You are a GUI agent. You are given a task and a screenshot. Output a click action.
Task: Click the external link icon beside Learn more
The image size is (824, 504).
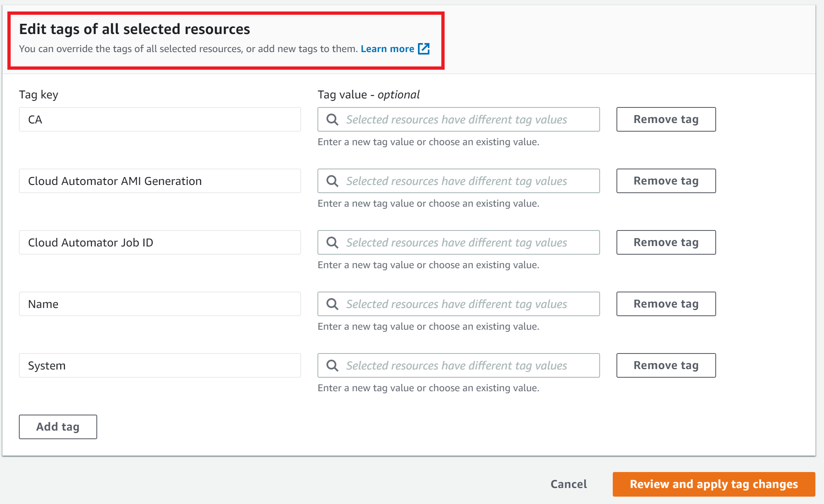pyautogui.click(x=424, y=49)
